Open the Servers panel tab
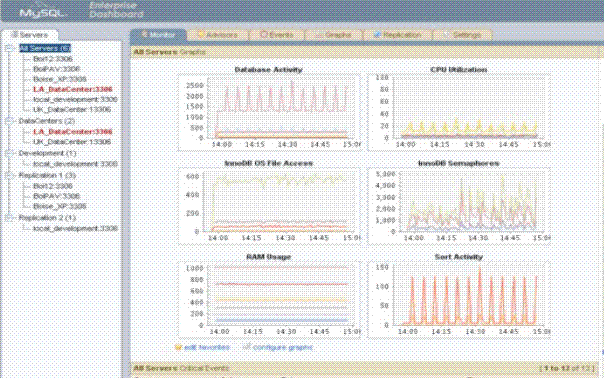604x378 pixels. (30, 35)
